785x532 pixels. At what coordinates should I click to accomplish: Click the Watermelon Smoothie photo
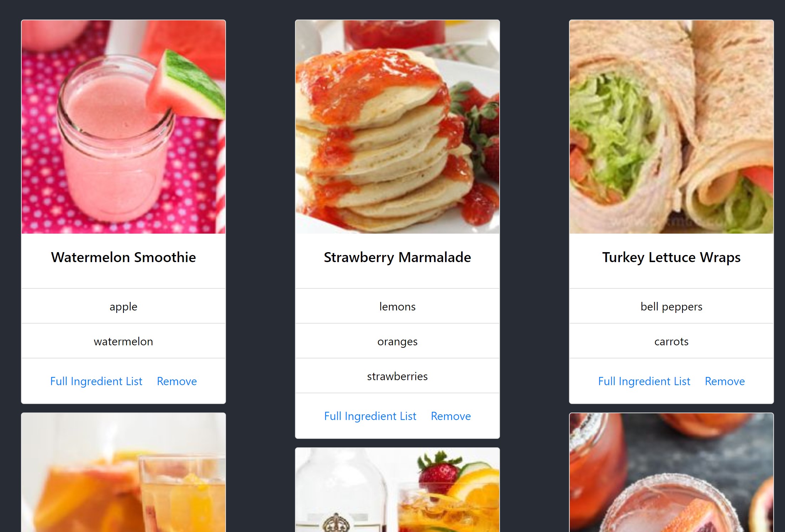pos(123,127)
